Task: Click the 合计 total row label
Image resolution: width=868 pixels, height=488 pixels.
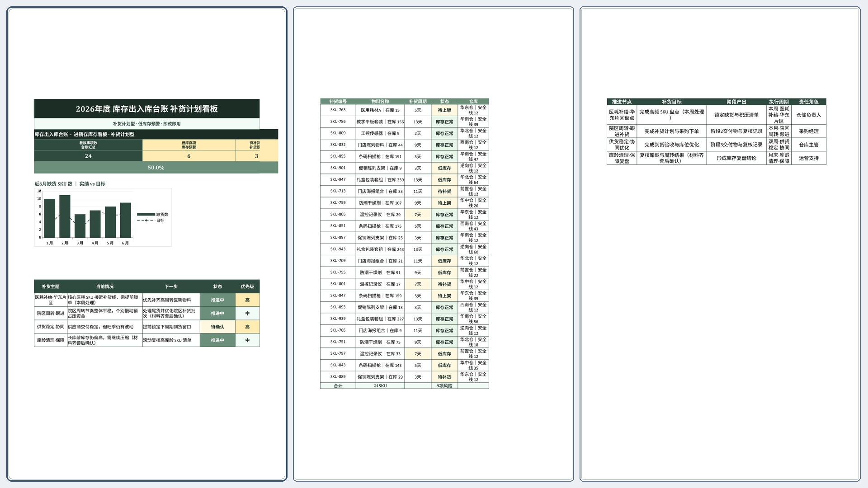Action: tap(338, 386)
